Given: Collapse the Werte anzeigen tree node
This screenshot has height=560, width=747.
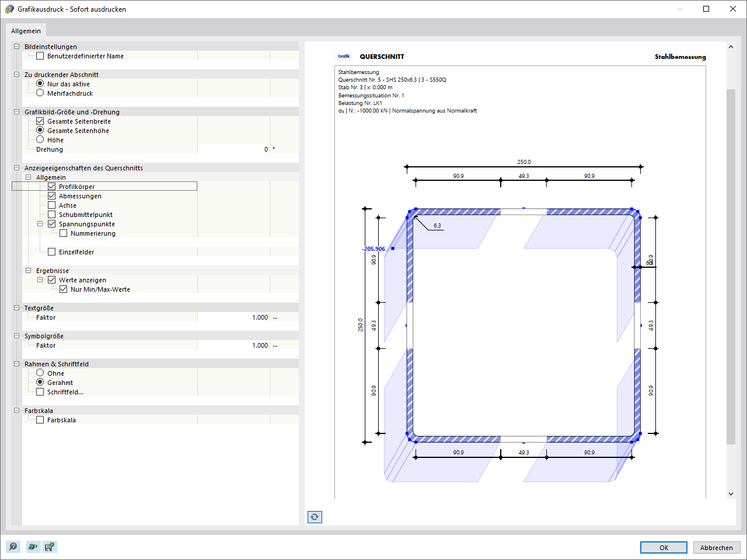Looking at the screenshot, I should 40,280.
